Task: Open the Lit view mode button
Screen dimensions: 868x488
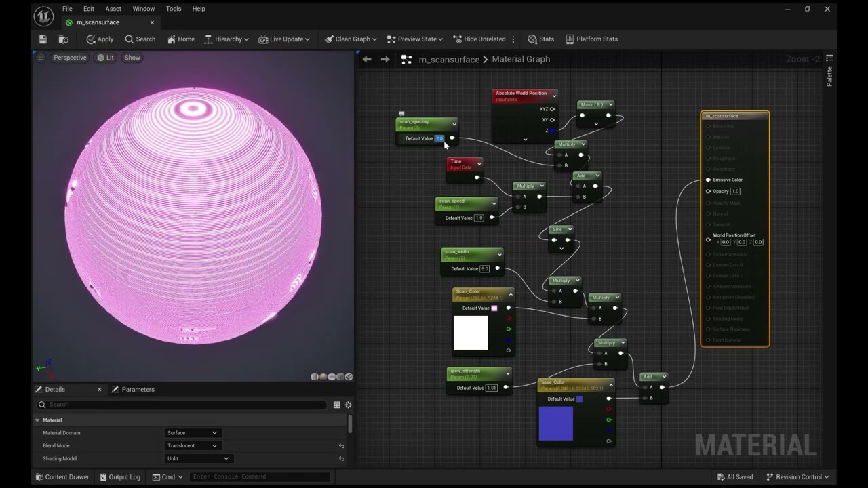Action: (x=105, y=58)
